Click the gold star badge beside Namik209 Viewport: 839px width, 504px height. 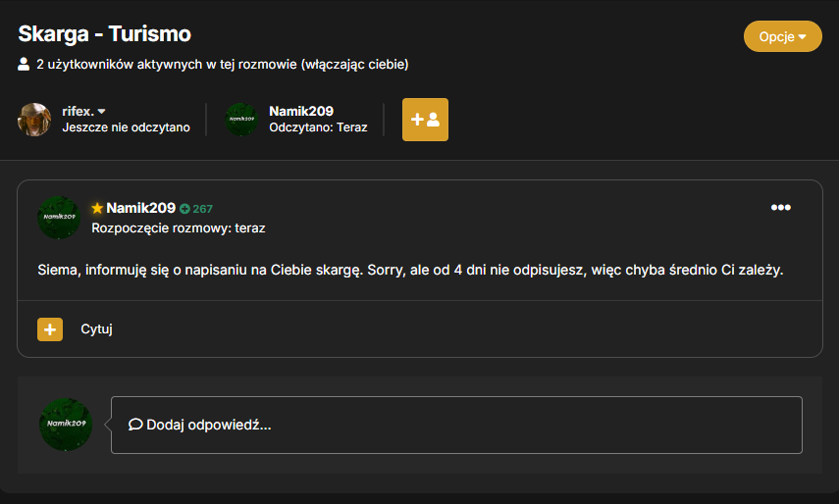97,208
